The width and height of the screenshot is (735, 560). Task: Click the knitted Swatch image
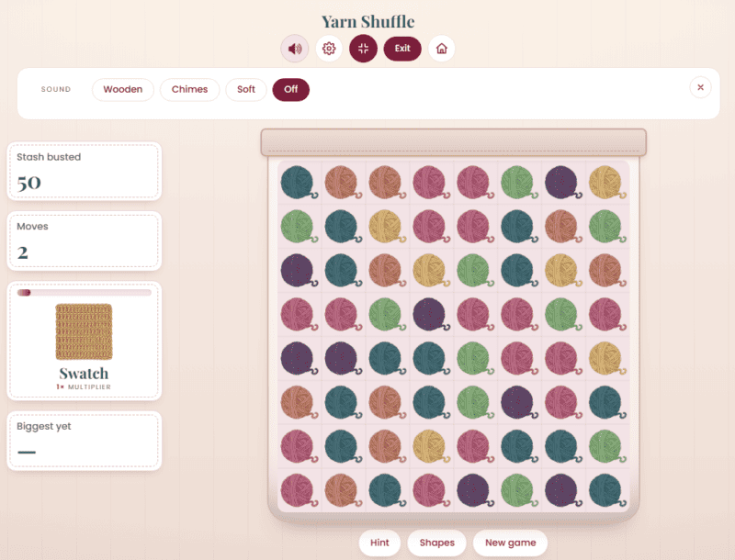point(85,331)
